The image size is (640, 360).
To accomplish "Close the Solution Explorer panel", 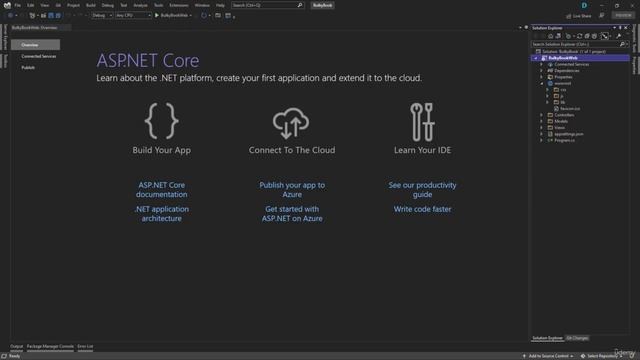I will click(626, 28).
